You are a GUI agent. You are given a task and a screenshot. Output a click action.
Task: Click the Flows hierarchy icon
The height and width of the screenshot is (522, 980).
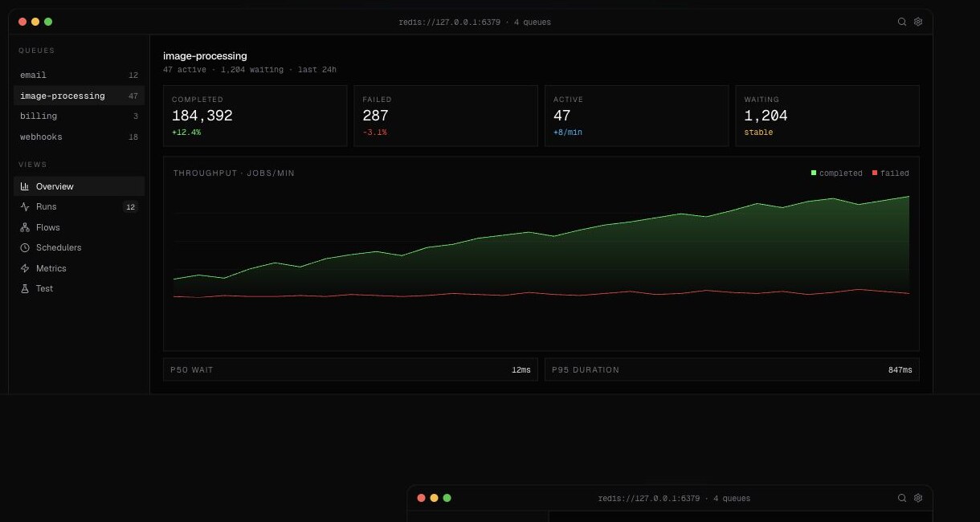pyautogui.click(x=25, y=227)
